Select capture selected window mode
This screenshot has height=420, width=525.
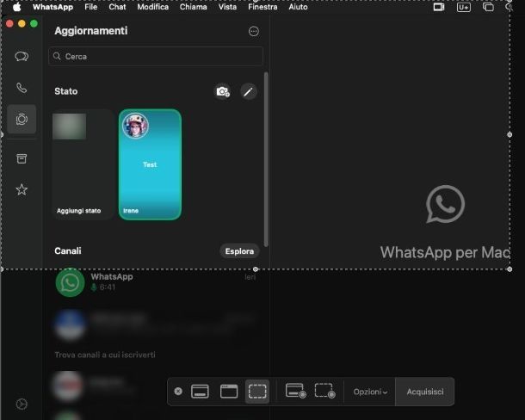229,392
